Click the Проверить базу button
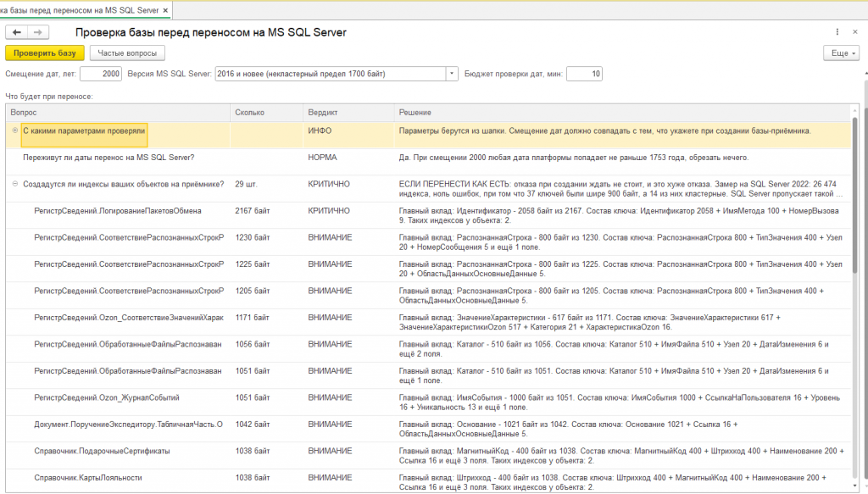 coord(44,53)
